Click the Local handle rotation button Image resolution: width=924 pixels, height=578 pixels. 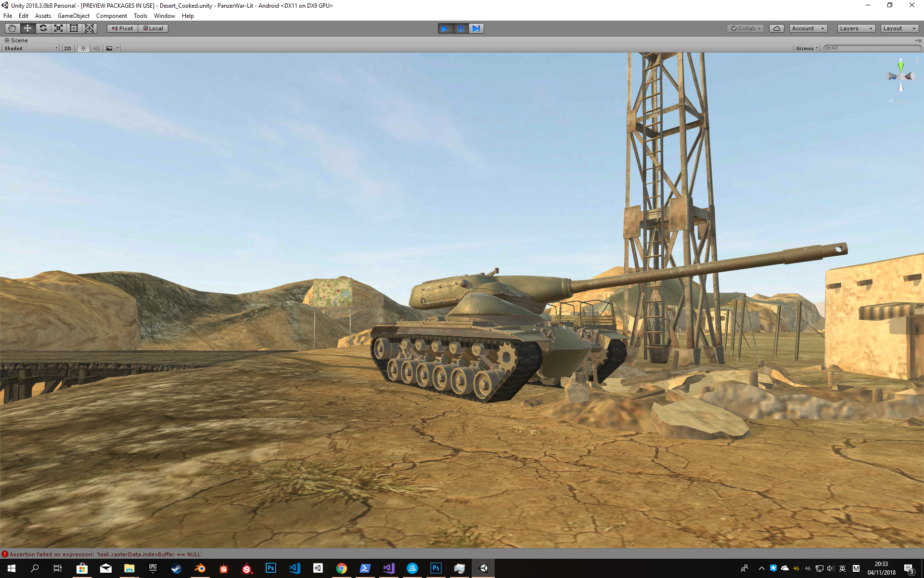click(153, 28)
